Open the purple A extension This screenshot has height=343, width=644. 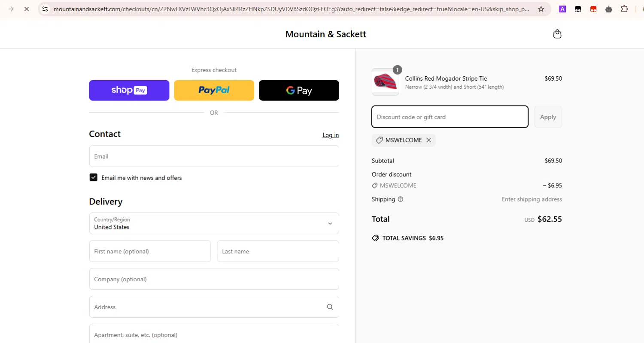[x=562, y=9]
